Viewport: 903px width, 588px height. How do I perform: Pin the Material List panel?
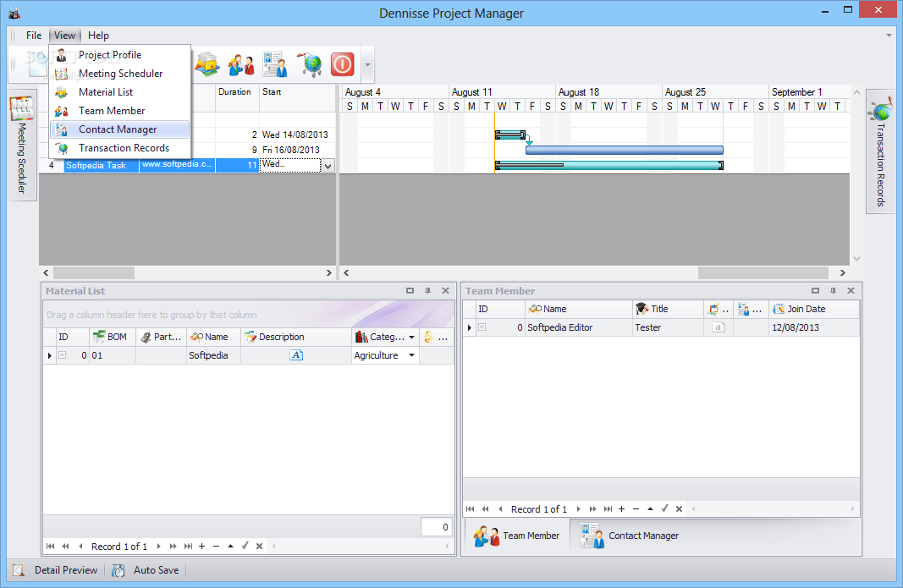click(427, 291)
